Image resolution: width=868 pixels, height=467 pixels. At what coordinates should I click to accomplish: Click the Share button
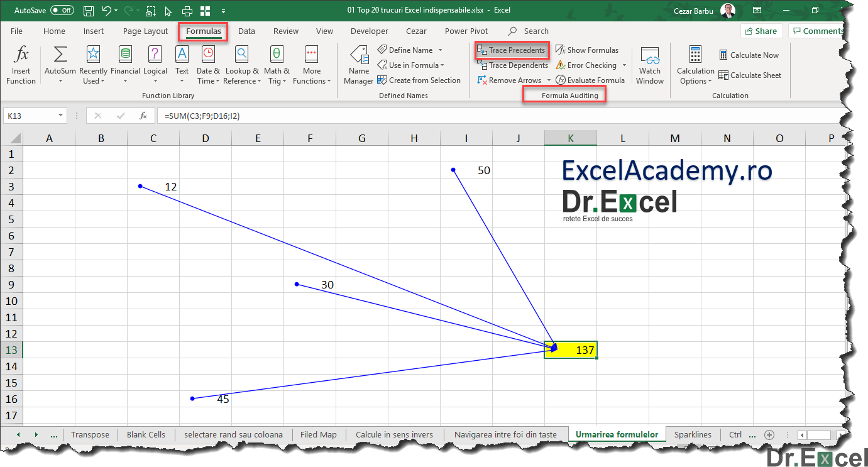click(x=761, y=31)
